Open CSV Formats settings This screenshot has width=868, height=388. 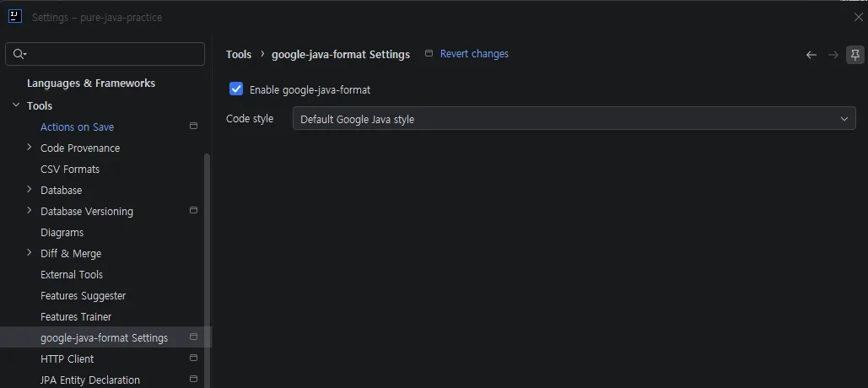click(70, 169)
